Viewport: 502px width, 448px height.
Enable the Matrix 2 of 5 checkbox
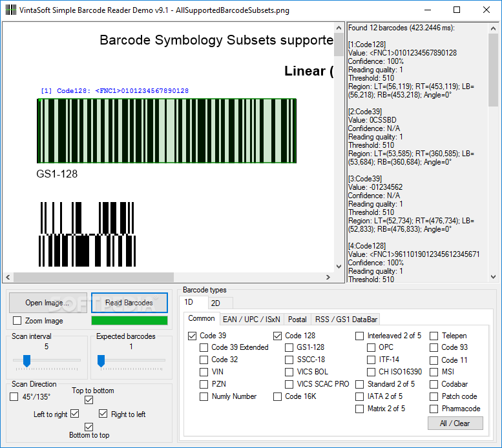click(x=359, y=409)
